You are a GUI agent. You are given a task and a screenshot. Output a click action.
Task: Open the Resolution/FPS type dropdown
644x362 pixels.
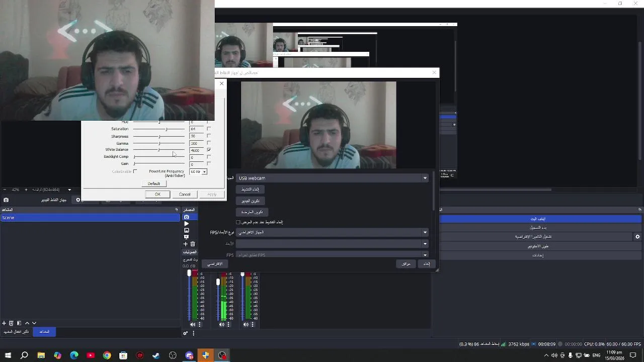tap(332, 232)
